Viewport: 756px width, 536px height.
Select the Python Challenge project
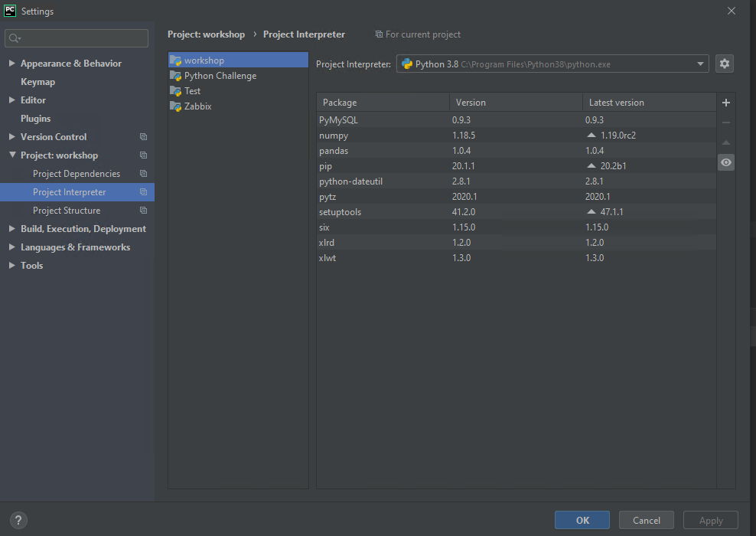pyautogui.click(x=238, y=76)
